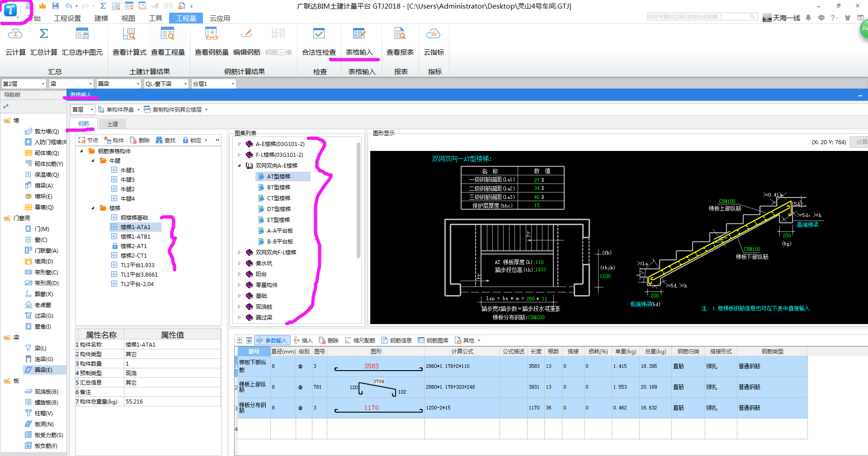Open 查看钢筋量 rebar quantity tool
Screen dimensions: 868x456
tap(212, 42)
